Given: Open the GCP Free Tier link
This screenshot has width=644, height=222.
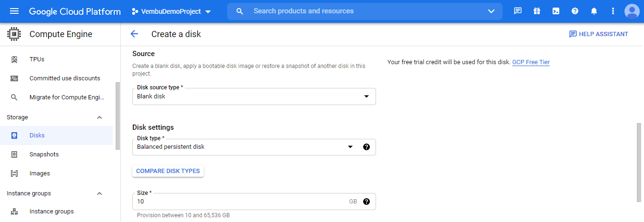Looking at the screenshot, I should 531,62.
